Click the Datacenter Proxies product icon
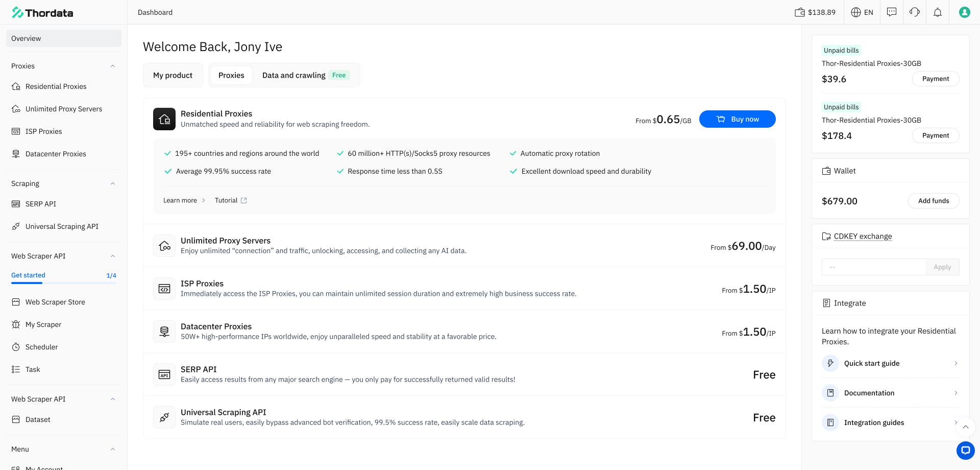 (x=164, y=332)
